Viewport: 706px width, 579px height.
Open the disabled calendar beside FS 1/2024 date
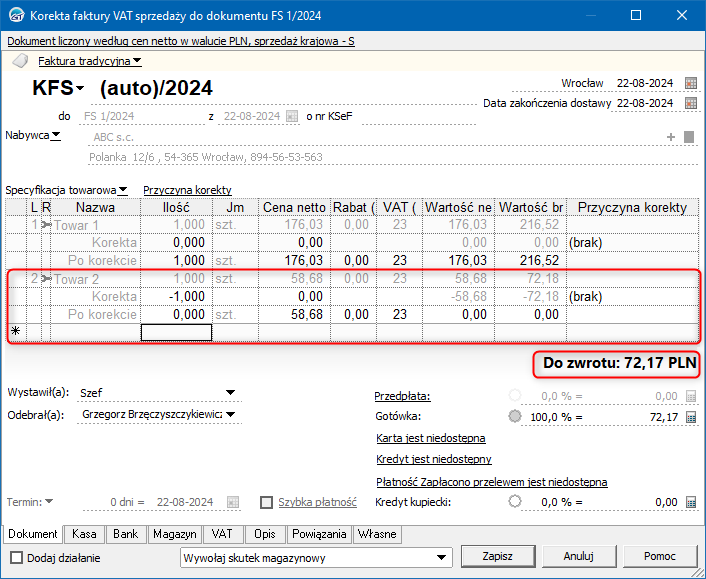point(292,116)
